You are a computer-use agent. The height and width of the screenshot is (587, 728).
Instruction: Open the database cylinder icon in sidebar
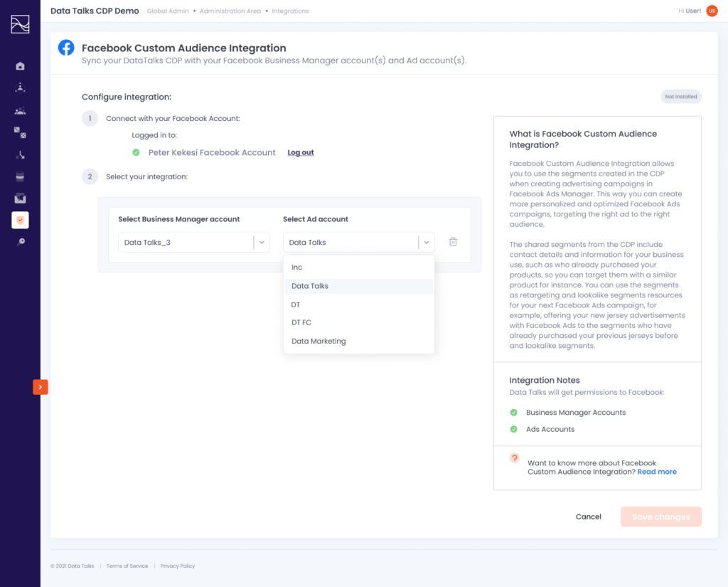pyautogui.click(x=20, y=176)
